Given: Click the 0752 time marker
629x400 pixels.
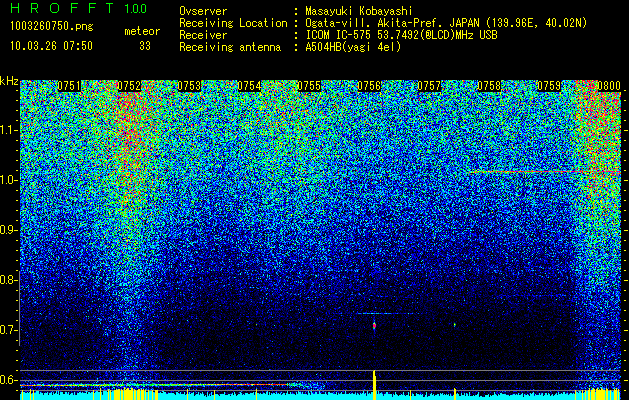Looking at the screenshot, I should pyautogui.click(x=129, y=86).
